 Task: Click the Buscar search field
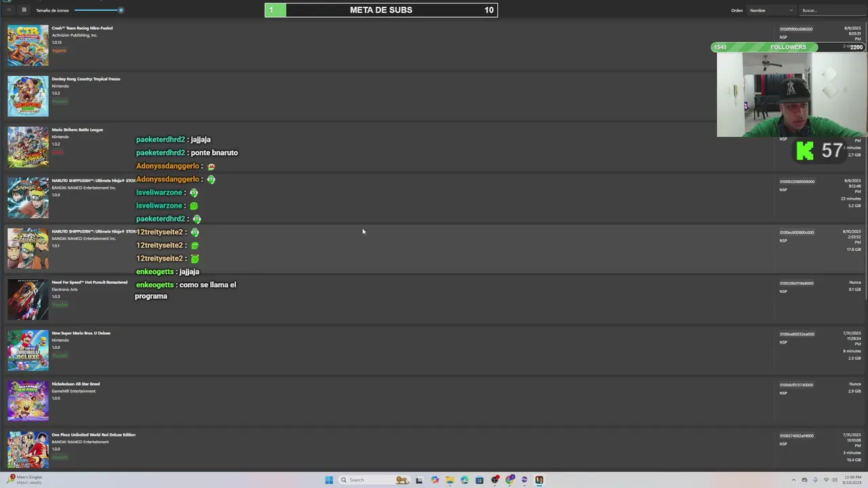tap(831, 10)
